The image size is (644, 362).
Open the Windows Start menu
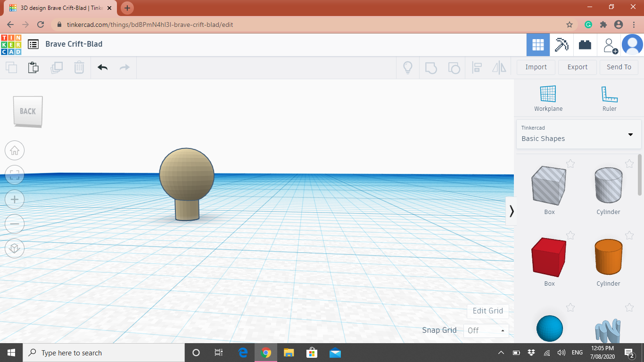11,353
